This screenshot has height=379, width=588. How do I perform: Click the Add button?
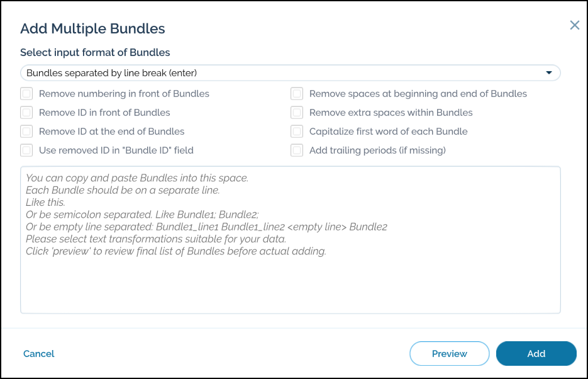click(536, 354)
